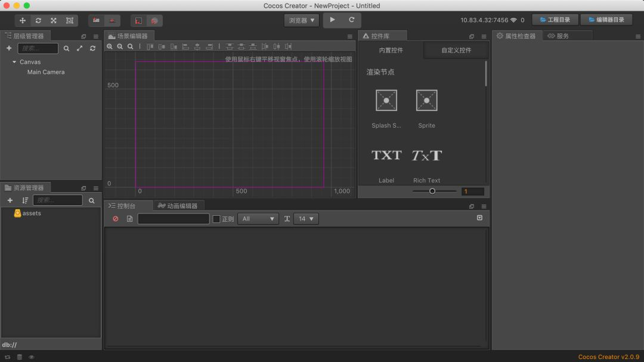Image resolution: width=644 pixels, height=362 pixels.
Task: Select the Rect transform tool
Action: tap(69, 20)
